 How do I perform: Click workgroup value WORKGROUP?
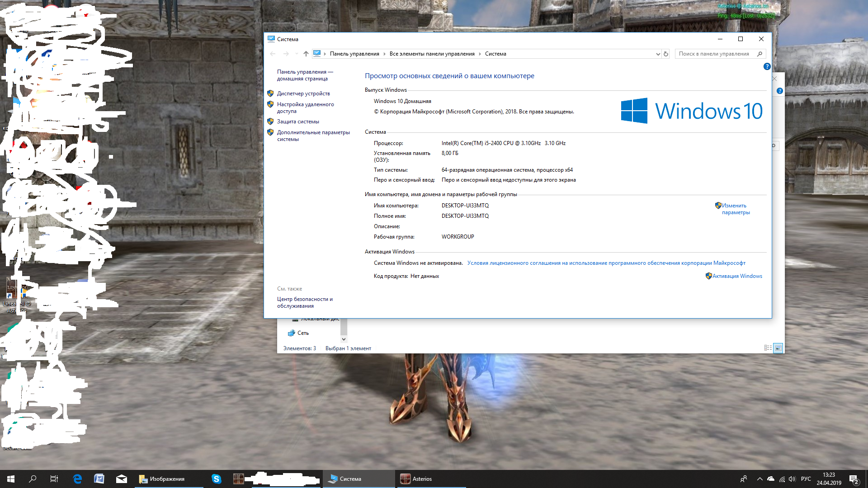coord(458,237)
